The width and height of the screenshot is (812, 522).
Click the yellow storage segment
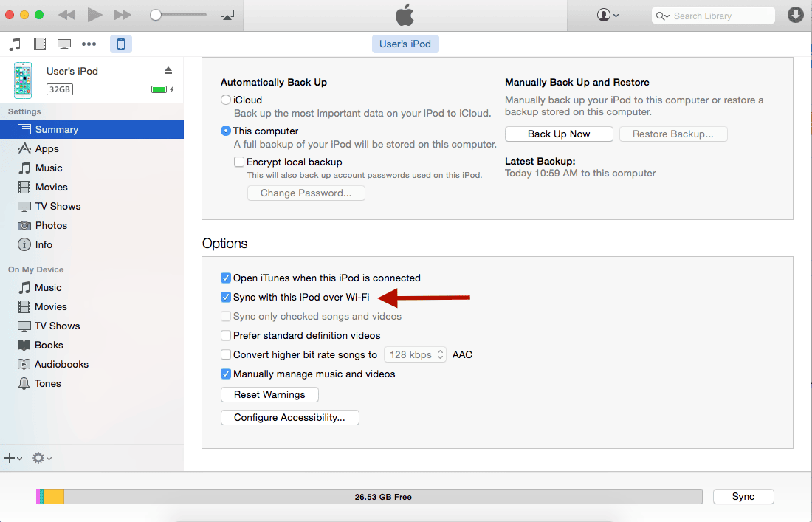pyautogui.click(x=53, y=497)
